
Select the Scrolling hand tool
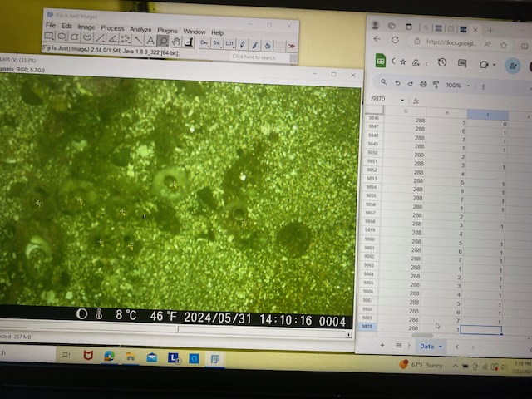(175, 42)
